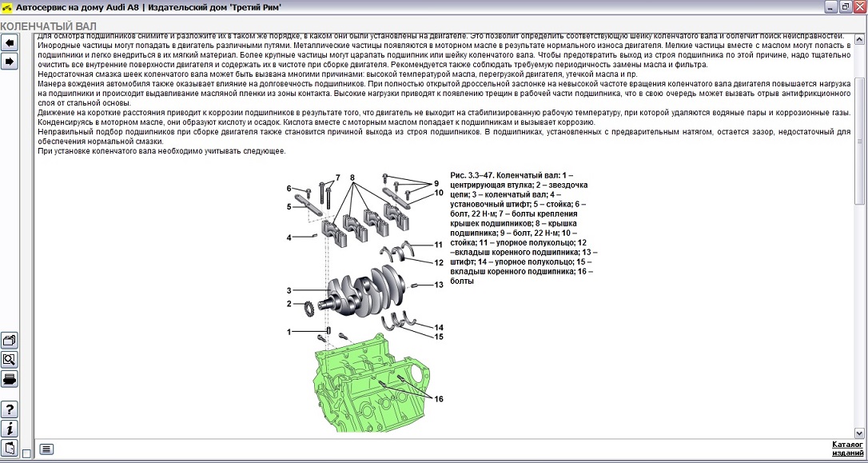Toggle the small checkbox at bottom left
The width and height of the screenshot is (868, 463).
pos(26,454)
